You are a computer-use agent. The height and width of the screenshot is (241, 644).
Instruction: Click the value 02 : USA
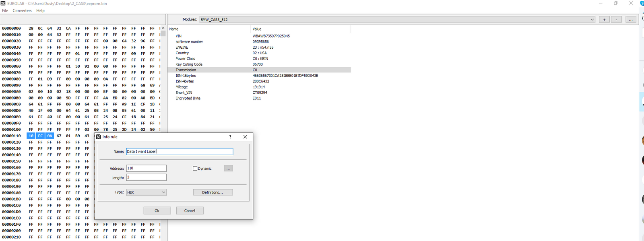(260, 53)
